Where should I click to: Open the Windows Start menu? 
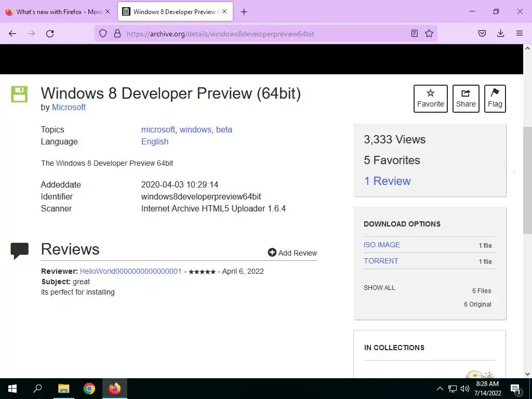click(x=12, y=389)
